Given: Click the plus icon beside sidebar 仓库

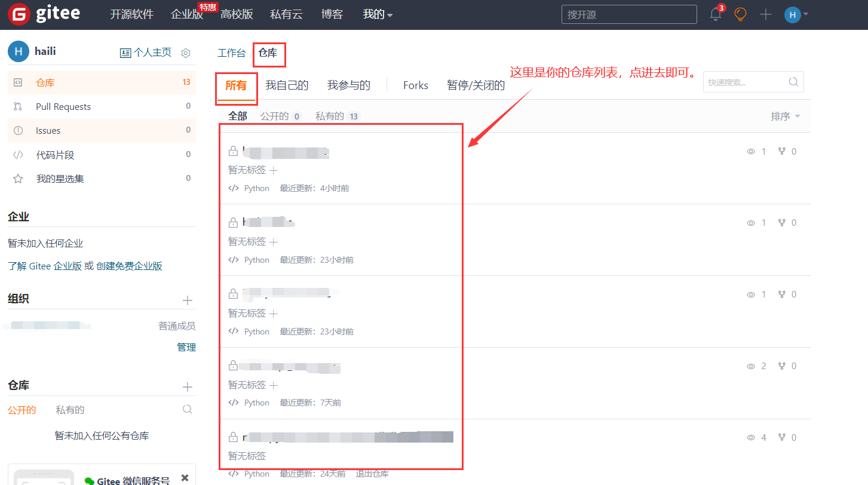Looking at the screenshot, I should [187, 387].
